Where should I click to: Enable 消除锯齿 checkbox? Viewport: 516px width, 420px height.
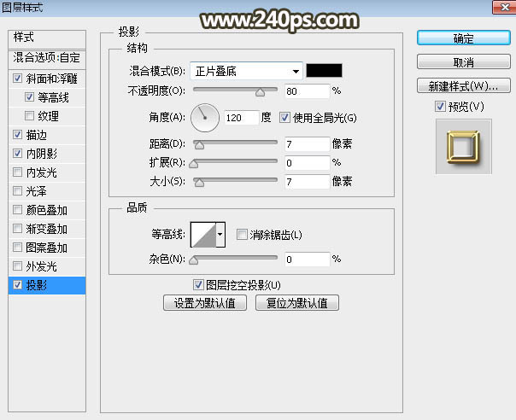tap(242, 235)
